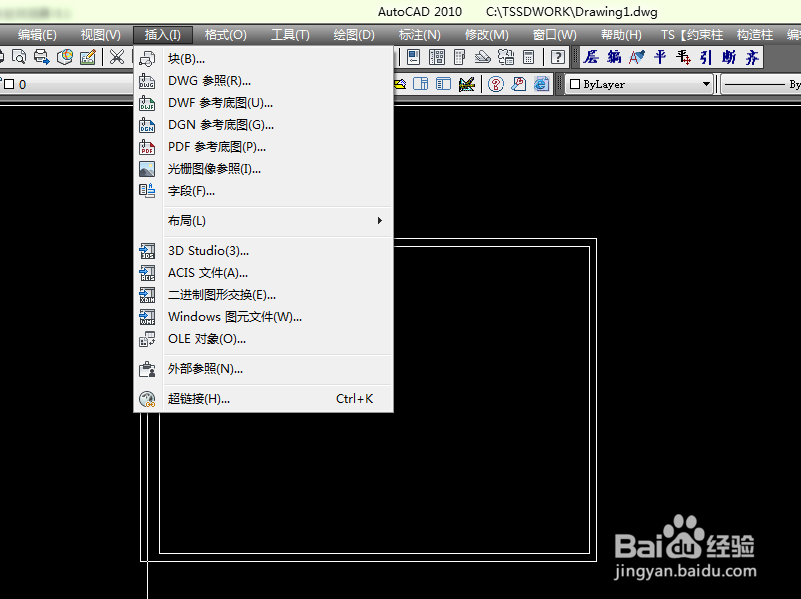Click the Cut scissors toolbar icon
Viewport: 801px width, 599px height.
(x=117, y=57)
